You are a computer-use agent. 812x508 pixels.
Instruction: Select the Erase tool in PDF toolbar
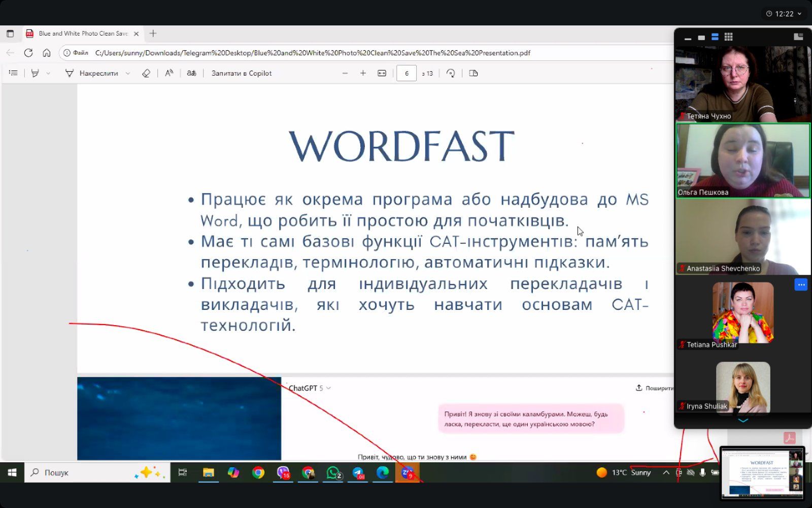(x=146, y=73)
